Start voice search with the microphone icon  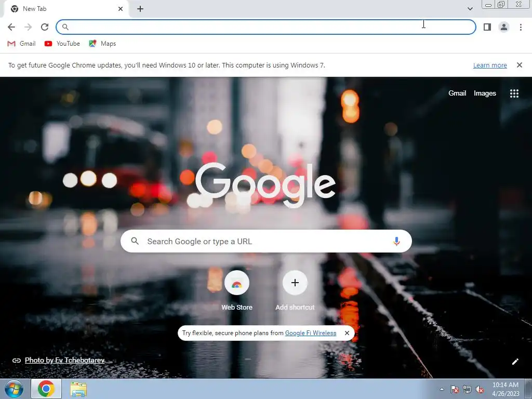tap(396, 241)
